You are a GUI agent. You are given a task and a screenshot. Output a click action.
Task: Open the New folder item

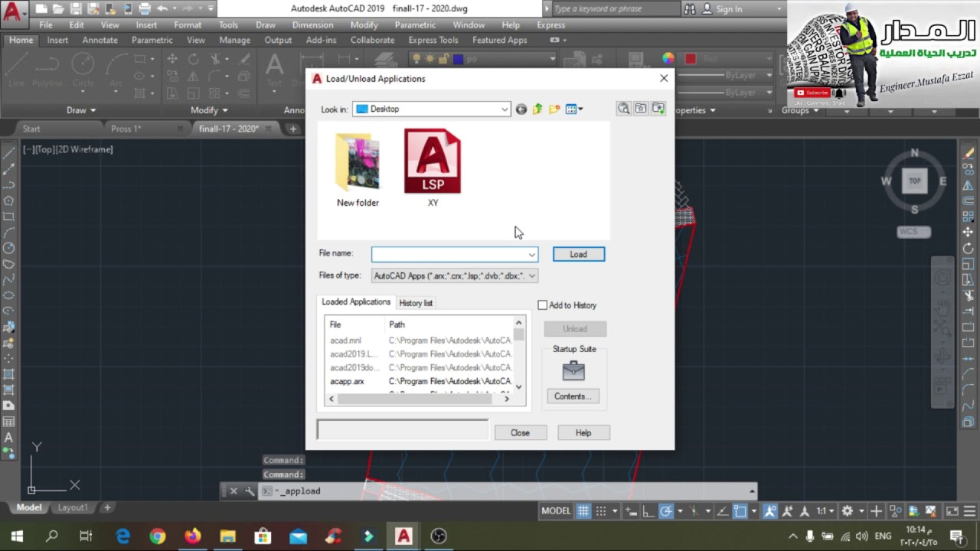pos(358,168)
